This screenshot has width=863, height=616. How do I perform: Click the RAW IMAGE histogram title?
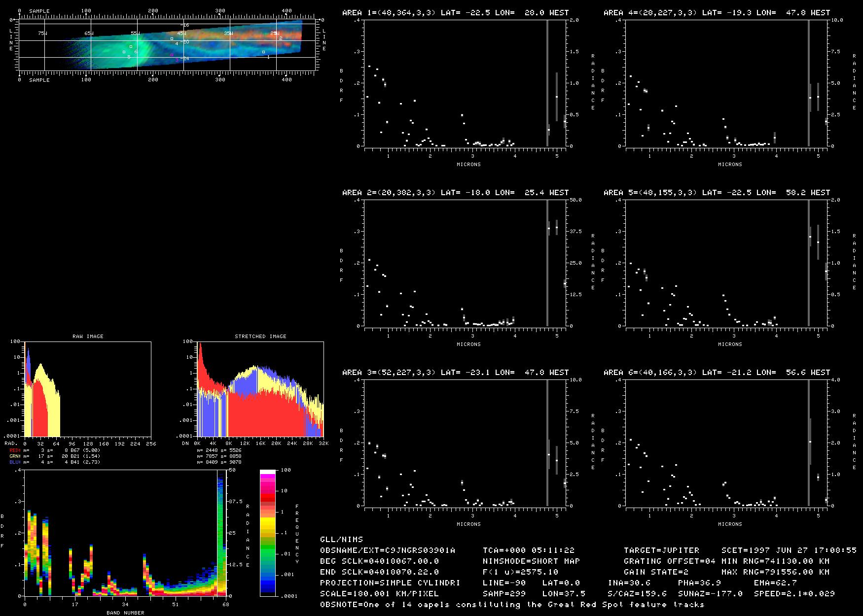88,337
